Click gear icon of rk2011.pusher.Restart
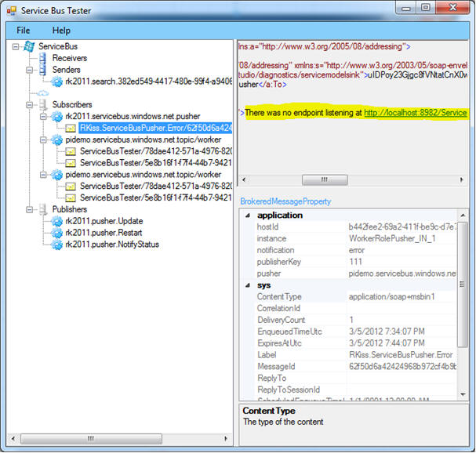 point(56,233)
